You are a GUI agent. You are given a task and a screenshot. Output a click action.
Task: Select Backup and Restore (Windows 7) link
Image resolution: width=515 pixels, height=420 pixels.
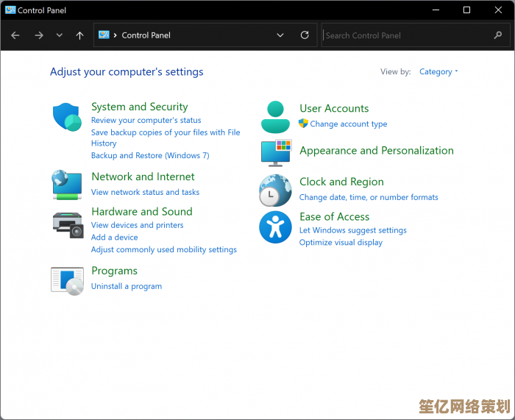(150, 155)
